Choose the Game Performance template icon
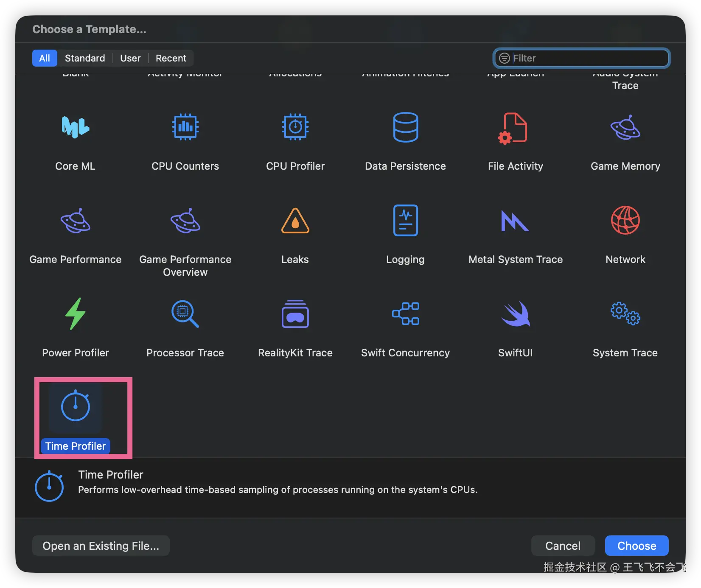The width and height of the screenshot is (701, 588). coord(76,221)
